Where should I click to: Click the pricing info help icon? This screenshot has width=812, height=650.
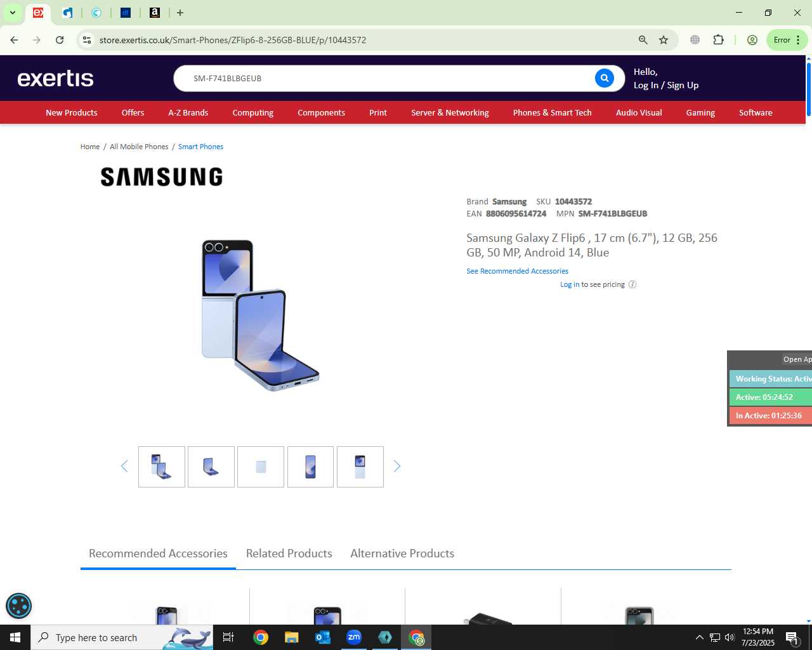632,284
